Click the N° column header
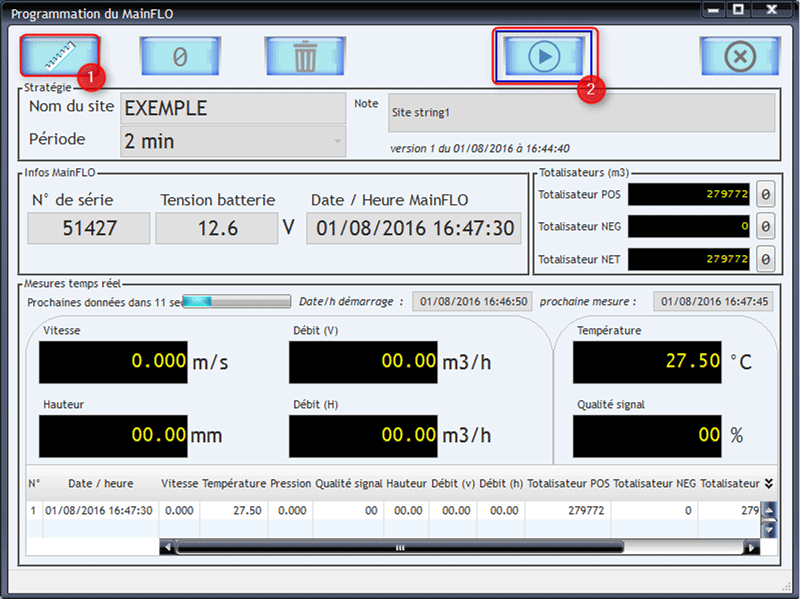 coord(34,484)
